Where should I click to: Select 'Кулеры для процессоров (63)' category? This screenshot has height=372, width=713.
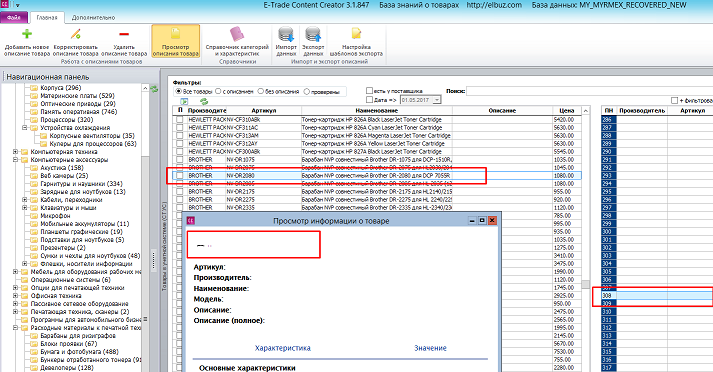(x=93, y=144)
